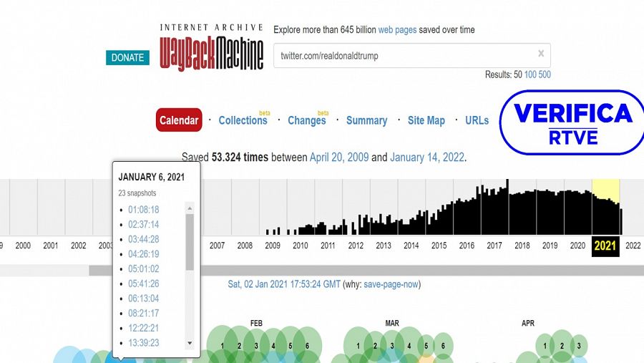
Task: Open the 05:01:02 snapshot
Action: pos(143,269)
